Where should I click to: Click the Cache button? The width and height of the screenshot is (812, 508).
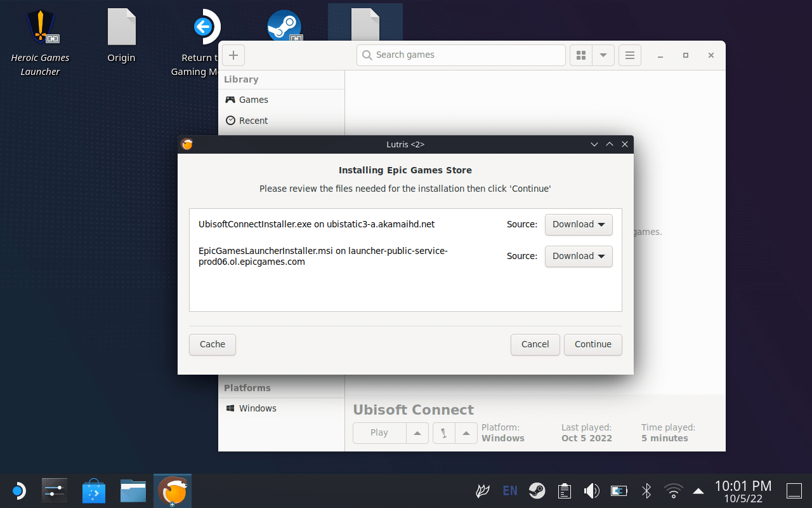pyautogui.click(x=213, y=344)
